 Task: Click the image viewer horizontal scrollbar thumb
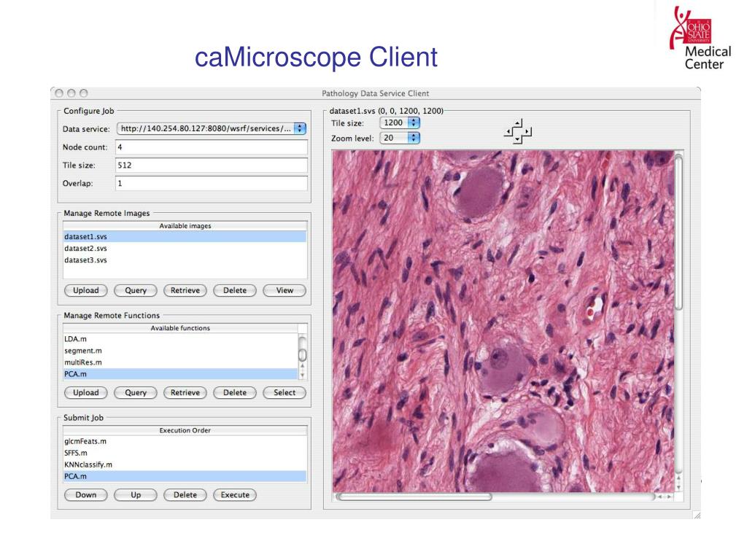click(414, 497)
